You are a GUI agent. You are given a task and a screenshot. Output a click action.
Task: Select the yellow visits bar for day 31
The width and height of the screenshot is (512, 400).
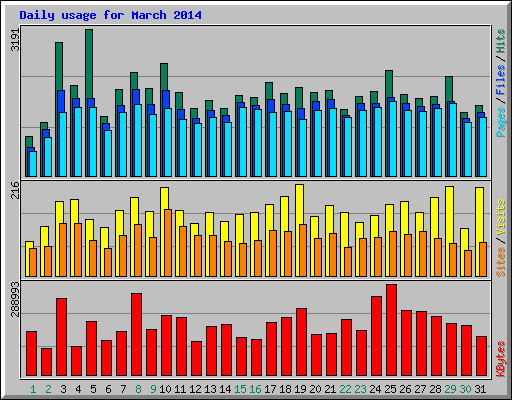(x=480, y=215)
